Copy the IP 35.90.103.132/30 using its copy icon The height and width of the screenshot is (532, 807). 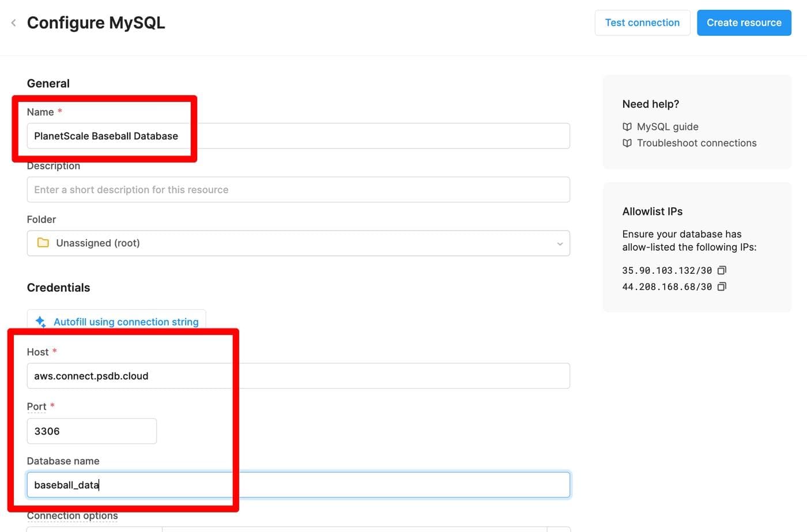(722, 270)
